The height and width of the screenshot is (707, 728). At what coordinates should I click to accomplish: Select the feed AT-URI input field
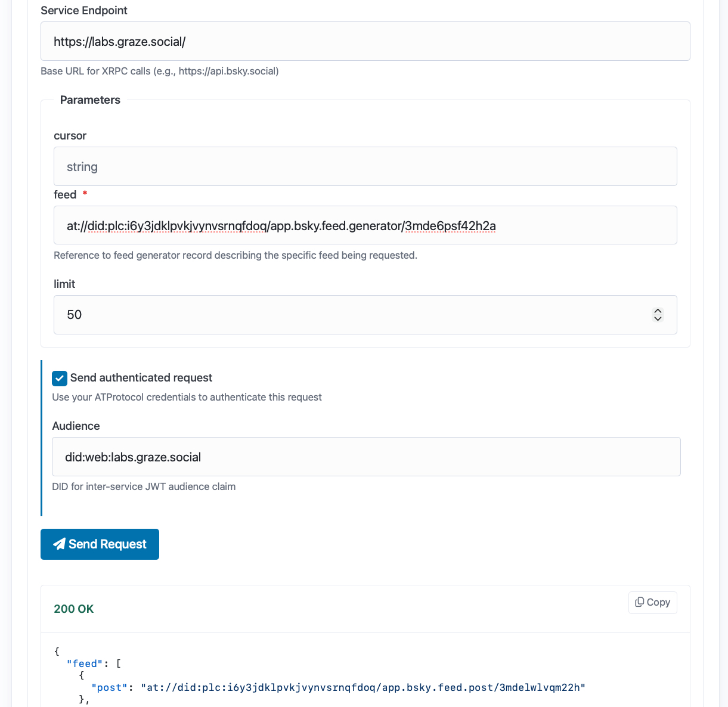pyautogui.click(x=365, y=226)
